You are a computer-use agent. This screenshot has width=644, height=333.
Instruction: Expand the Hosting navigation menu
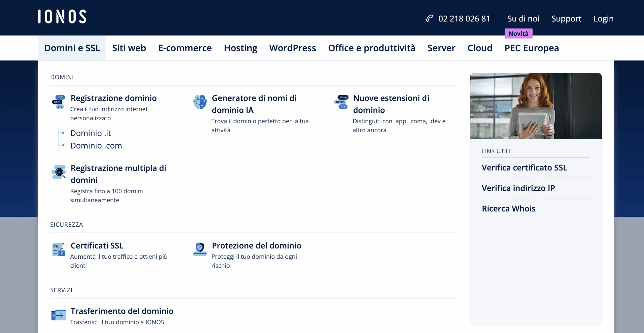click(x=240, y=48)
